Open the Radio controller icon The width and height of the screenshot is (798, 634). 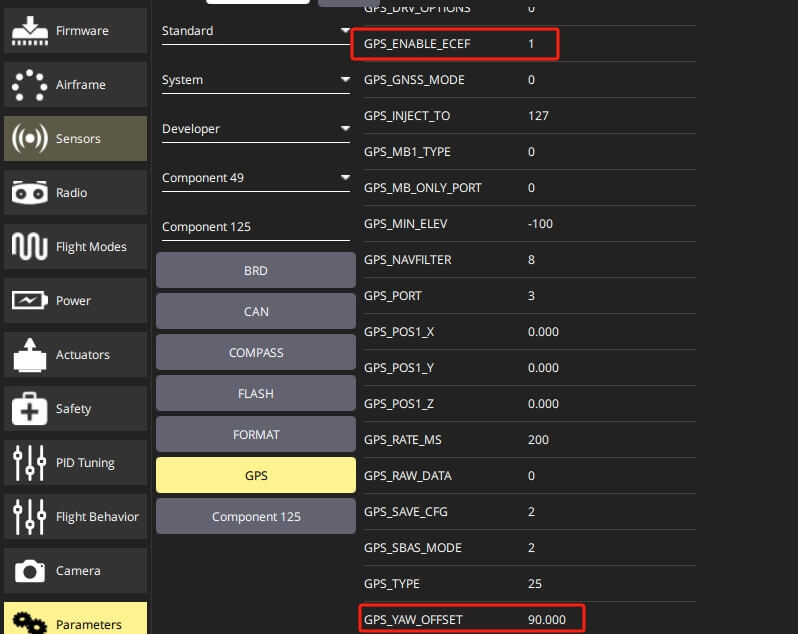tap(30, 193)
